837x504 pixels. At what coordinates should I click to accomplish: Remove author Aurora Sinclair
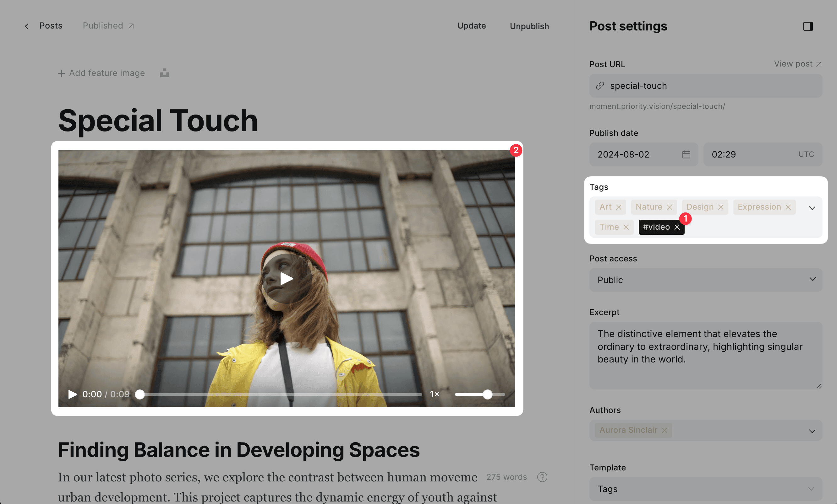click(x=664, y=430)
